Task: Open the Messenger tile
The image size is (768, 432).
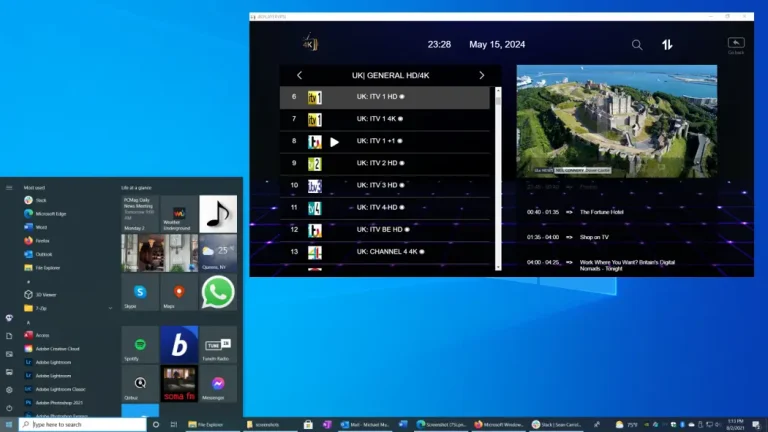Action: pyautogui.click(x=218, y=384)
